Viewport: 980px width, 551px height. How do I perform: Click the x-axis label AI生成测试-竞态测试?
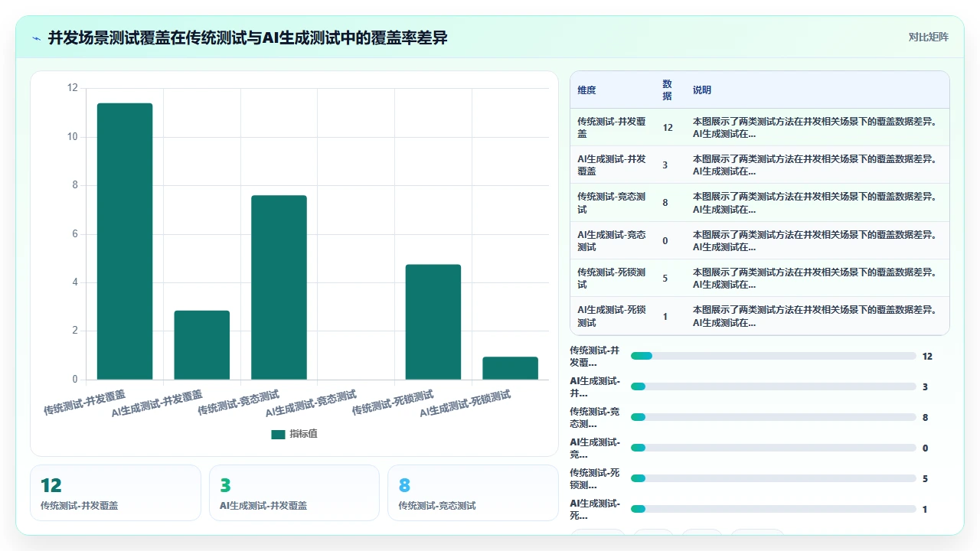[311, 403]
